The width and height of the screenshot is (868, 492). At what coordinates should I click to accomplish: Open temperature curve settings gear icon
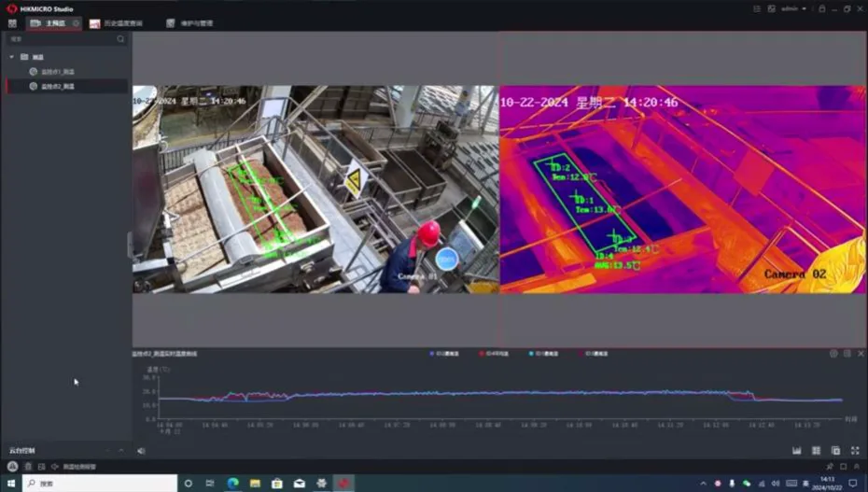click(x=833, y=354)
